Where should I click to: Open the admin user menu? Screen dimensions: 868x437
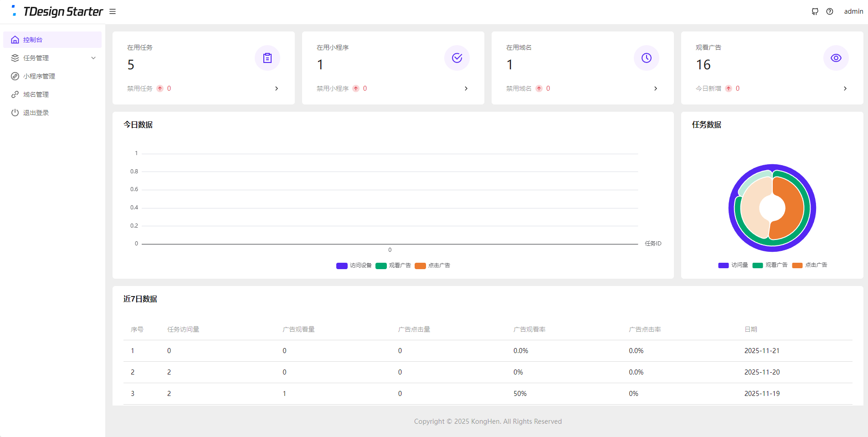click(x=853, y=11)
